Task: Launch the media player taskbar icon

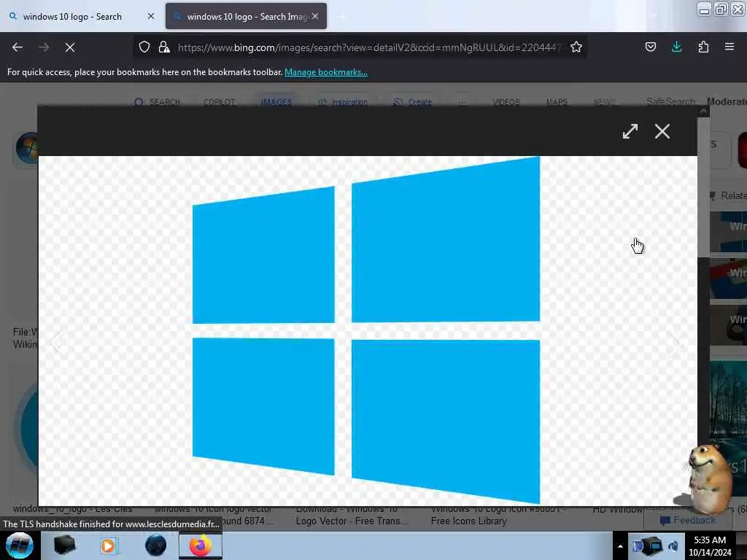Action: 109,545
